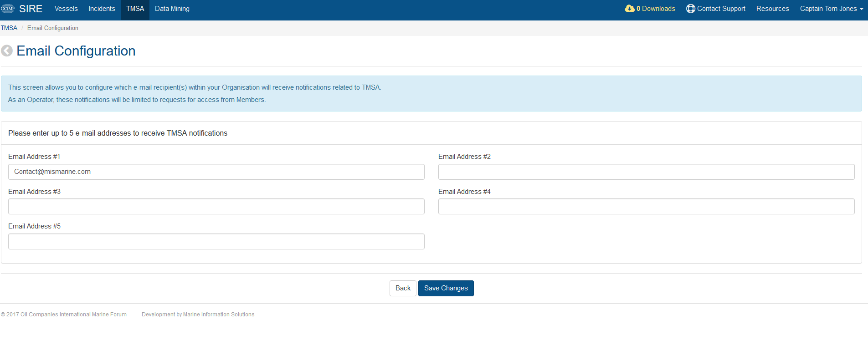The height and width of the screenshot is (340, 868).
Task: Focus the Email Address #1 field
Action: pos(216,172)
